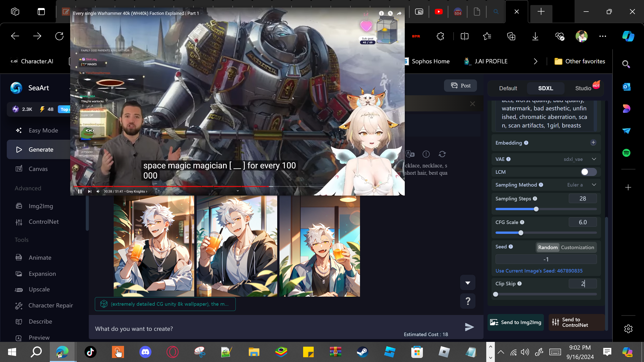Screen dimensions: 644x362
Task: Adjust the Sampling Steps slider
Action: (x=536, y=209)
